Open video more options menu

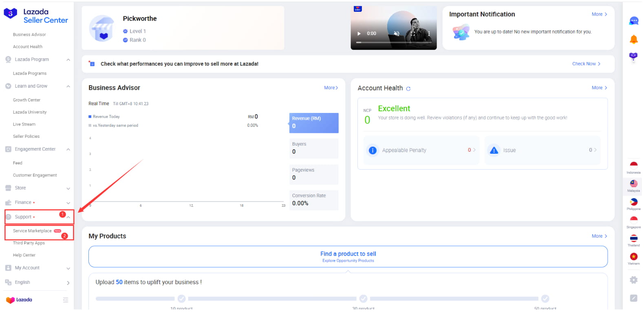(x=429, y=33)
